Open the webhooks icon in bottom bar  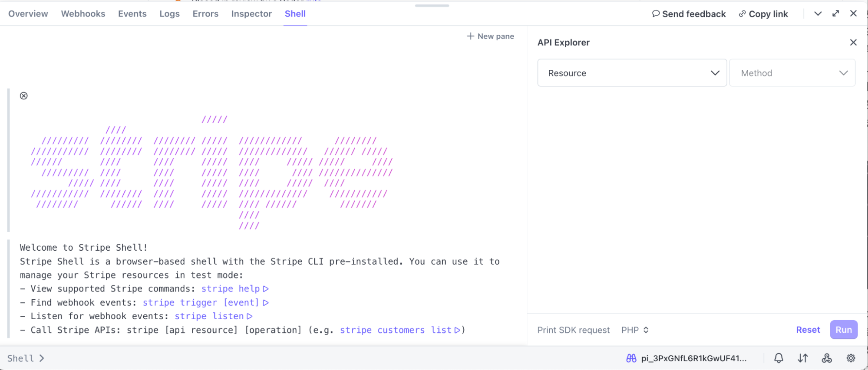(x=827, y=358)
